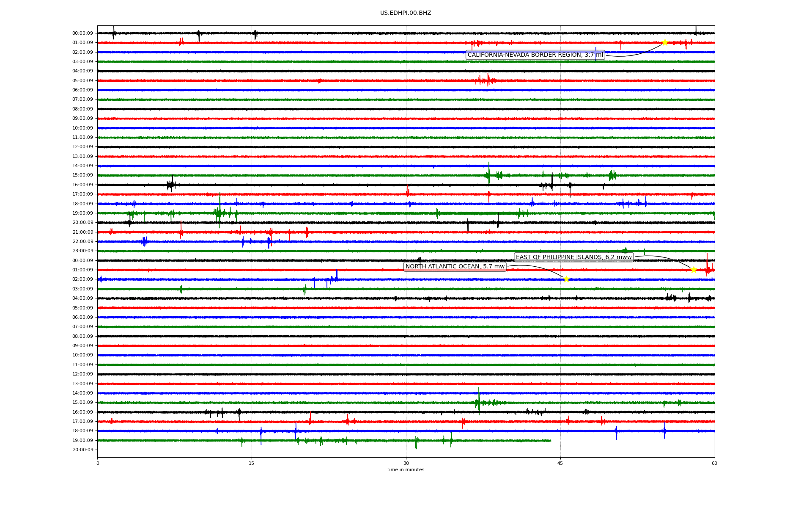Click the yellow star for the California-Nevada event
This screenshot has height=508, width=812.
point(665,42)
